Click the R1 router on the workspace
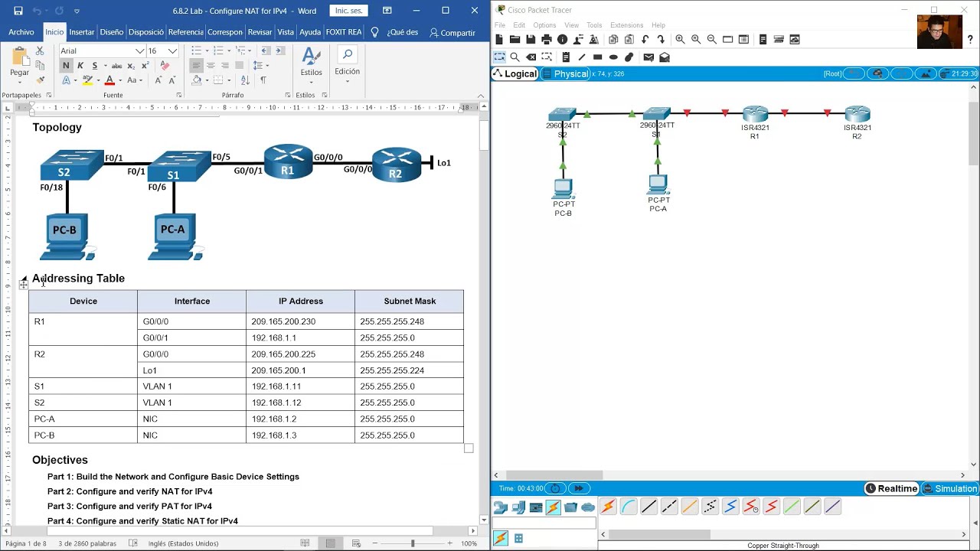 click(x=755, y=115)
